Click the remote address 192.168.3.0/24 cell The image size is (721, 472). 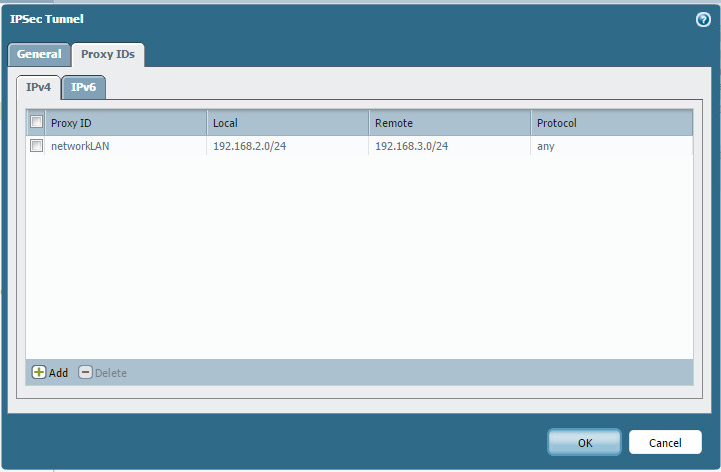pos(411,146)
